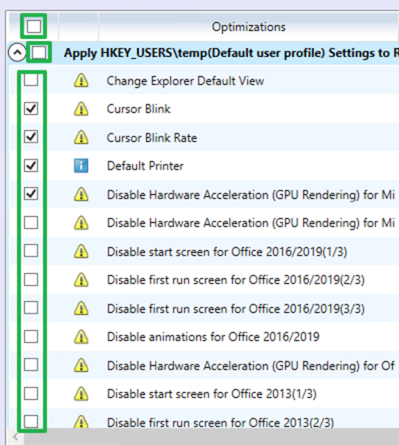Check Disable animations for Office 2016/2019
399x445 pixels.
click(31, 336)
